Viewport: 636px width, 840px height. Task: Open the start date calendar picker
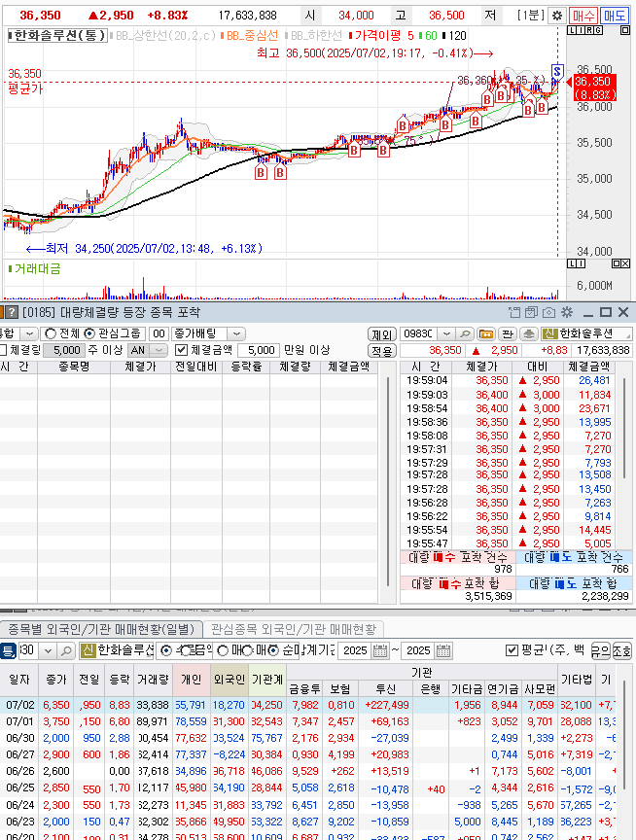click(380, 650)
